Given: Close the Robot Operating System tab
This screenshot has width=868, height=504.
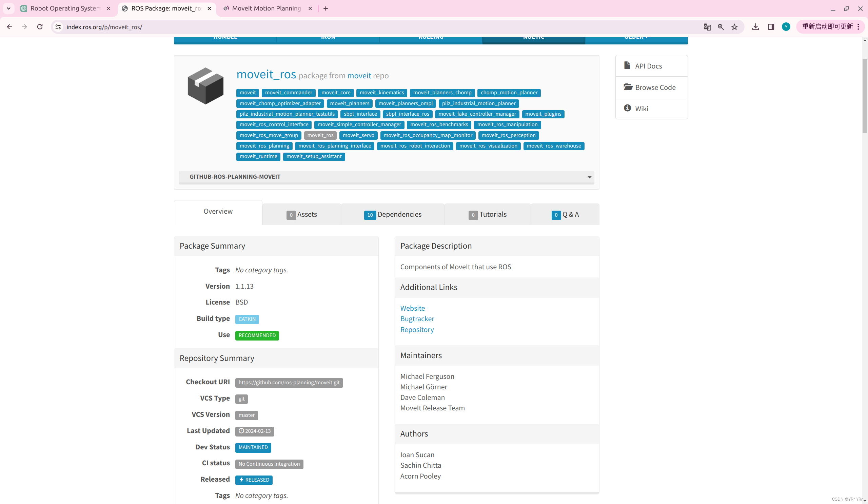Looking at the screenshot, I should (108, 8).
